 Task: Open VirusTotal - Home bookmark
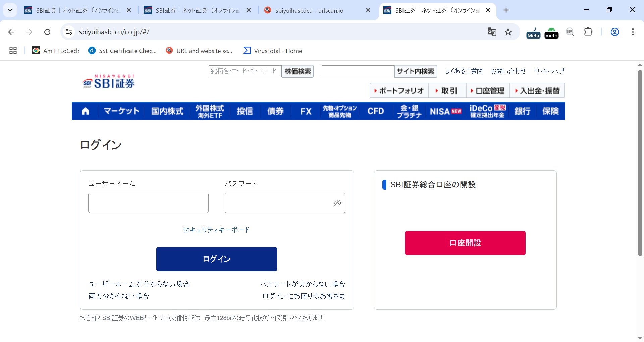(x=273, y=51)
